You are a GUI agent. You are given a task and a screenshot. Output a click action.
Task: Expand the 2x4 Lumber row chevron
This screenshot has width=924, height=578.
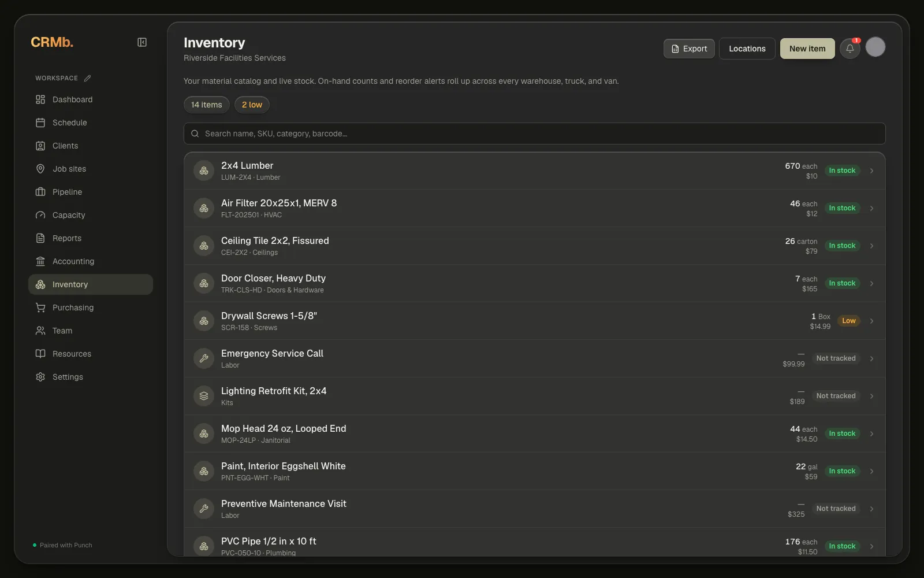(x=871, y=171)
